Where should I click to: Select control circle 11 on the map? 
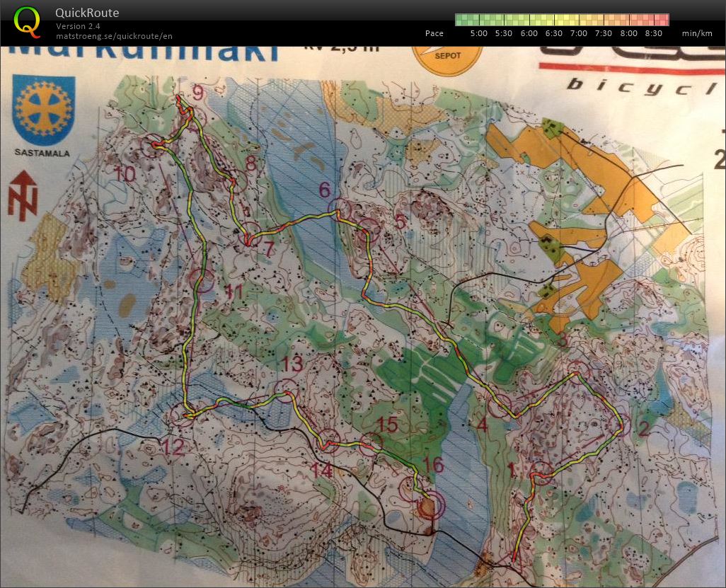click(x=204, y=282)
